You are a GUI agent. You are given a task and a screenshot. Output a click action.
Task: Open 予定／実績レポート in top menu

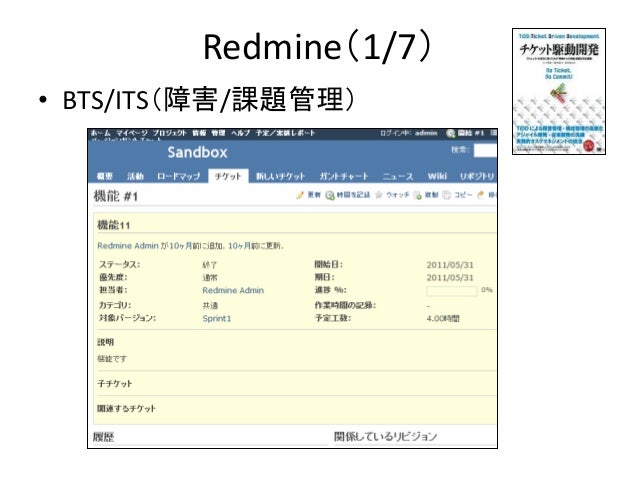click(x=285, y=133)
